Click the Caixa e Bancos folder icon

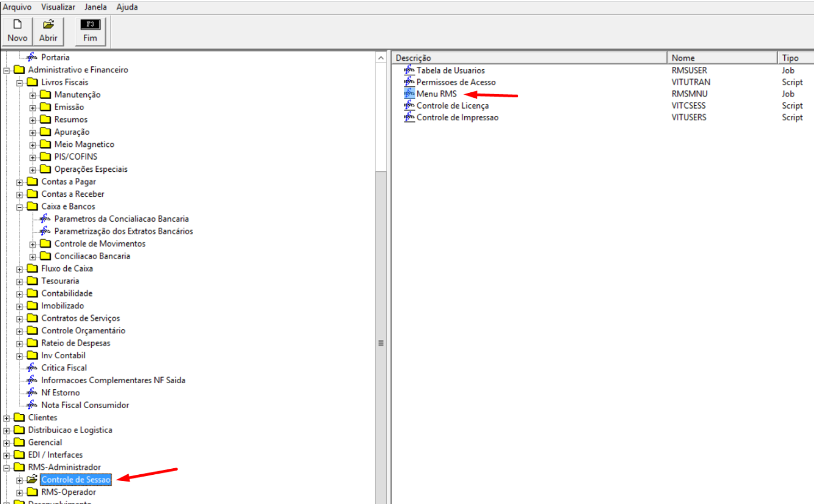(33, 206)
